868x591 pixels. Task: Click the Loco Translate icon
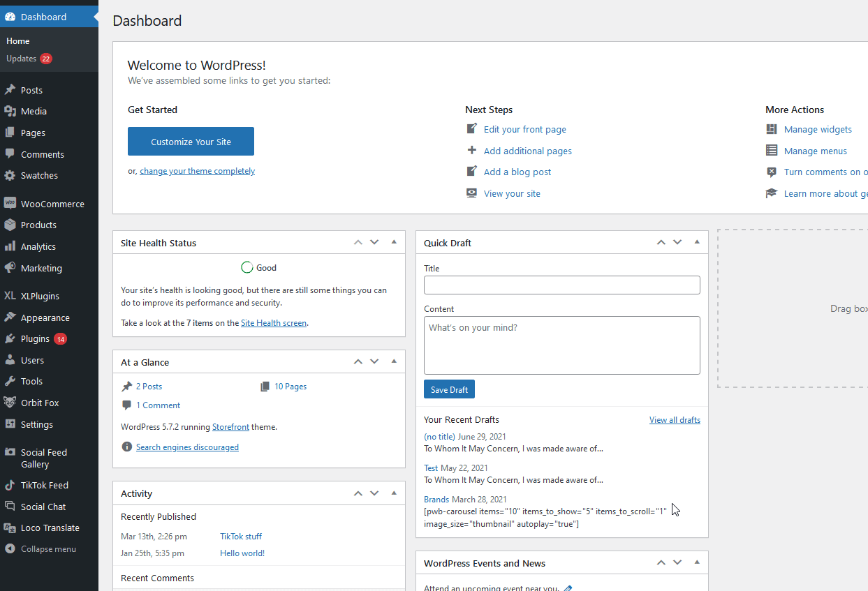(x=10, y=528)
